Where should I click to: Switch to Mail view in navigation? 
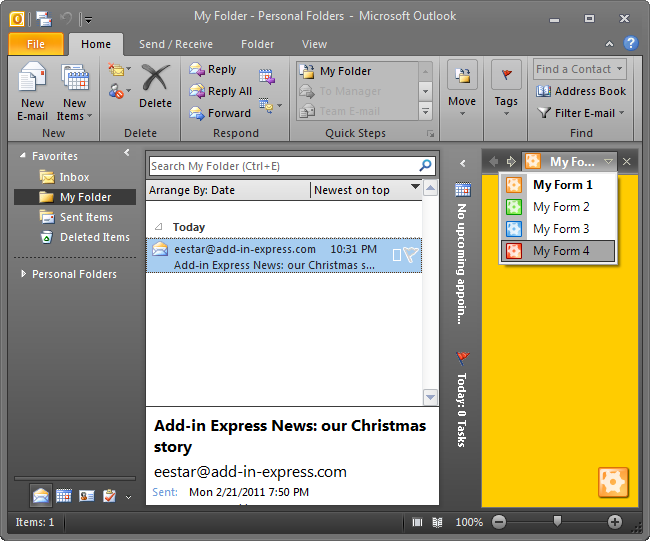(x=41, y=496)
